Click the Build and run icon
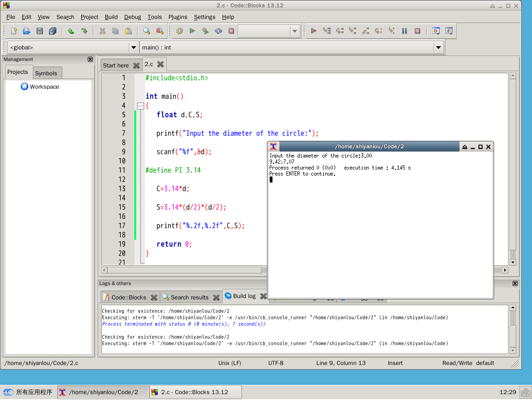532x414 pixels. pyautogui.click(x=205, y=31)
